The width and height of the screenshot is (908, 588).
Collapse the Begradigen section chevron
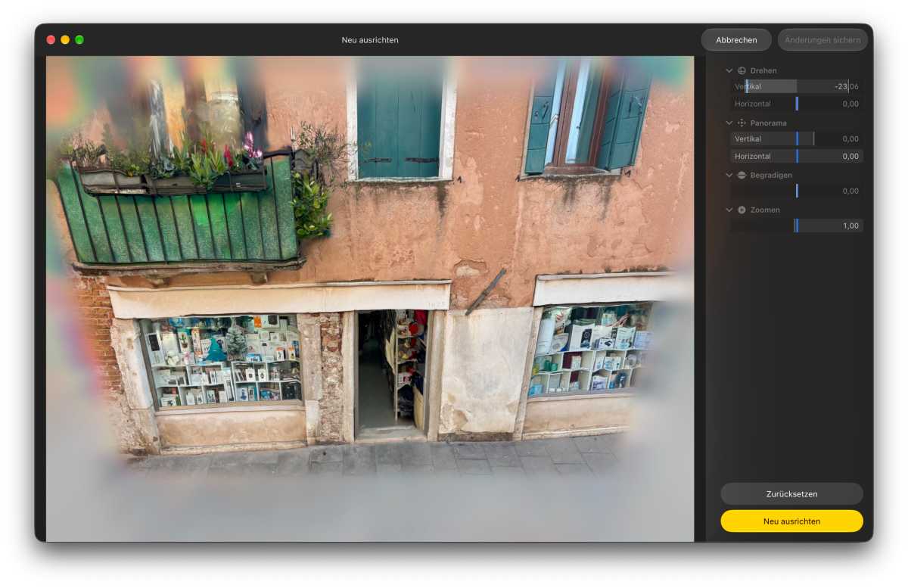pos(729,175)
